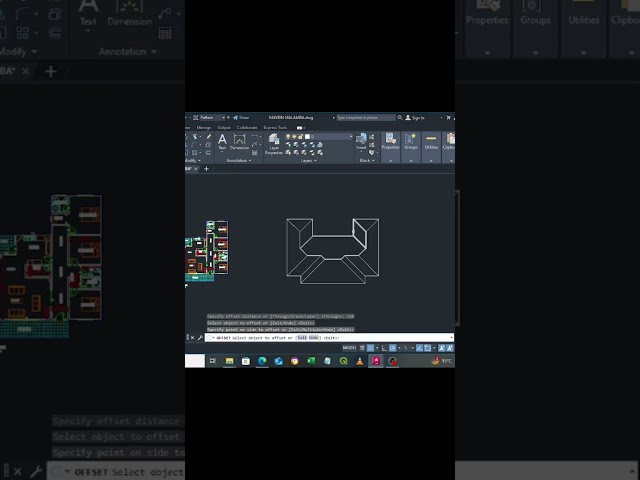Open Microsoft Edge from taskbar
The image size is (640, 480).
pyautogui.click(x=262, y=361)
